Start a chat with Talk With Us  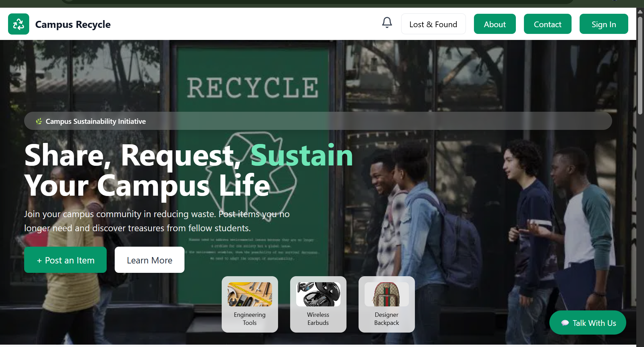(x=594, y=323)
